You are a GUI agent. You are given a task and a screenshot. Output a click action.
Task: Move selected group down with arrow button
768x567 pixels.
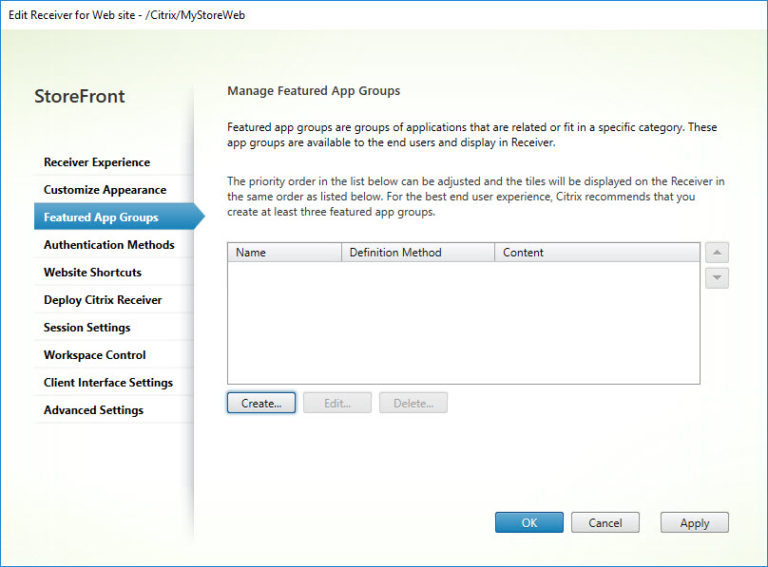click(x=717, y=278)
